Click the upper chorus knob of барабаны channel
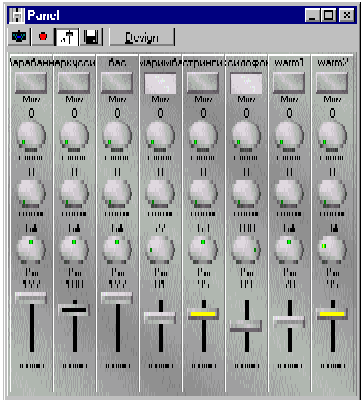Screen dimensions: 363x404 pos(31,136)
